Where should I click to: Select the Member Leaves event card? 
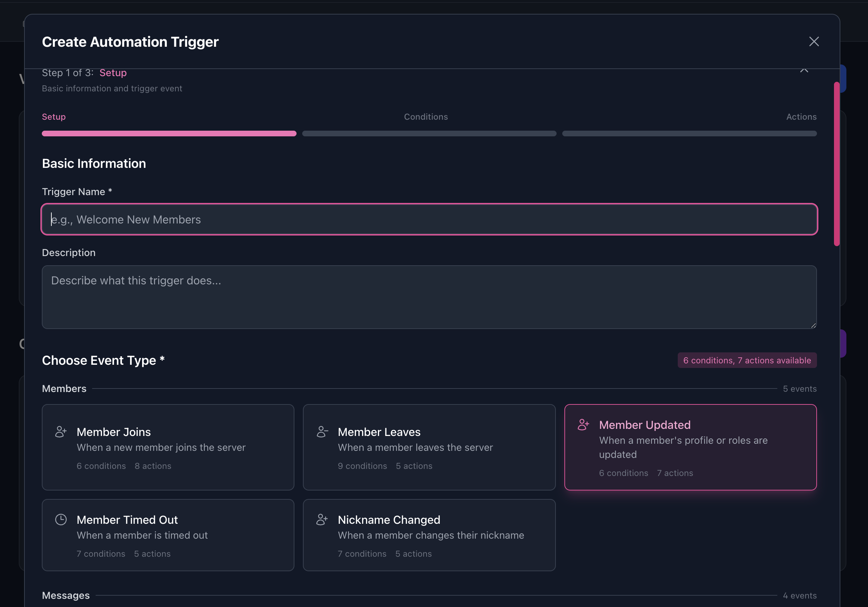429,447
